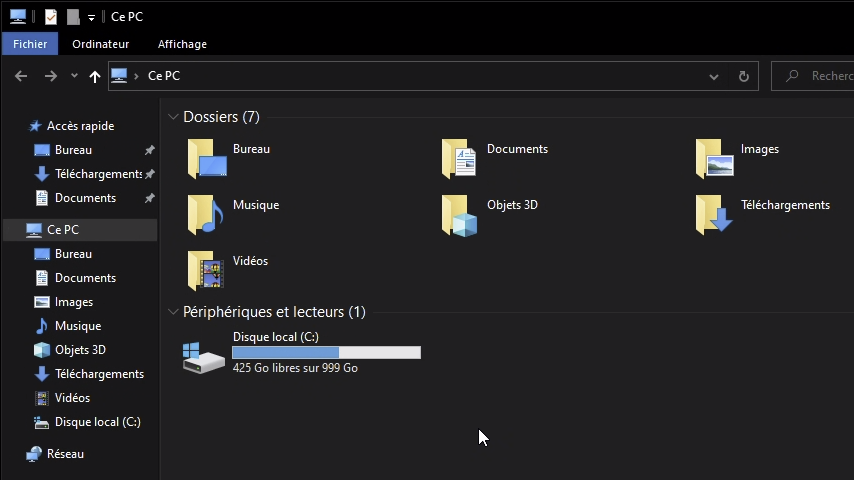
Task: Open Téléchargements under Ce PC in sidebar
Action: (x=99, y=374)
